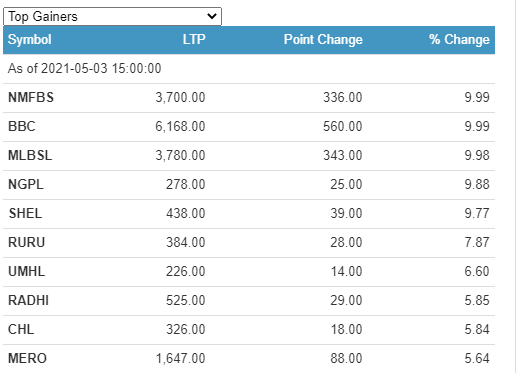
Task: Open the RURU stock symbol
Action: [26, 243]
